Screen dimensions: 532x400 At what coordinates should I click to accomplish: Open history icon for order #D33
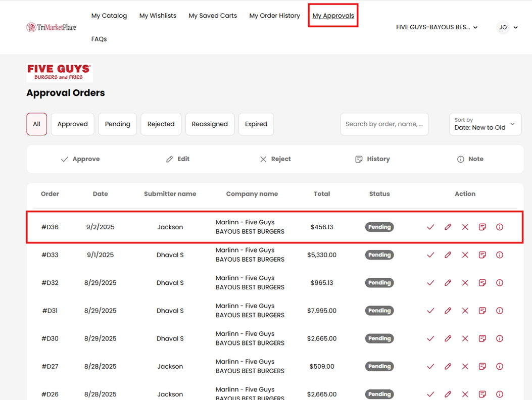point(482,255)
